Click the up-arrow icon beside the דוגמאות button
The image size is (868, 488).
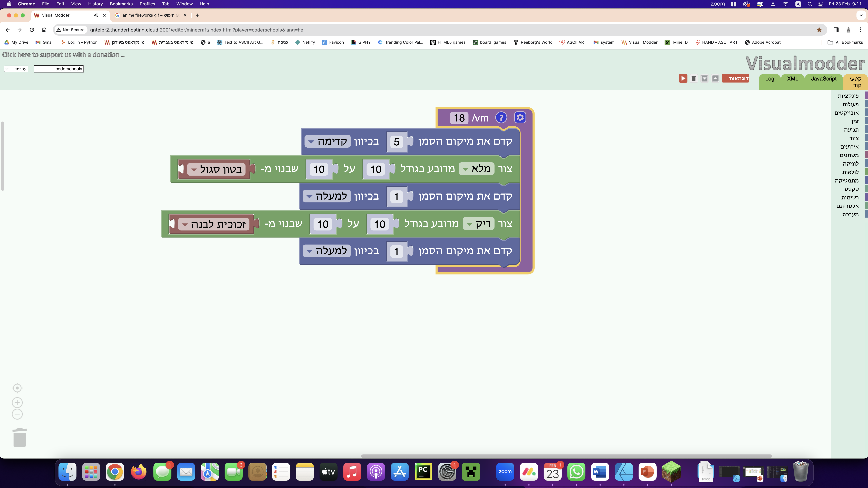click(715, 78)
